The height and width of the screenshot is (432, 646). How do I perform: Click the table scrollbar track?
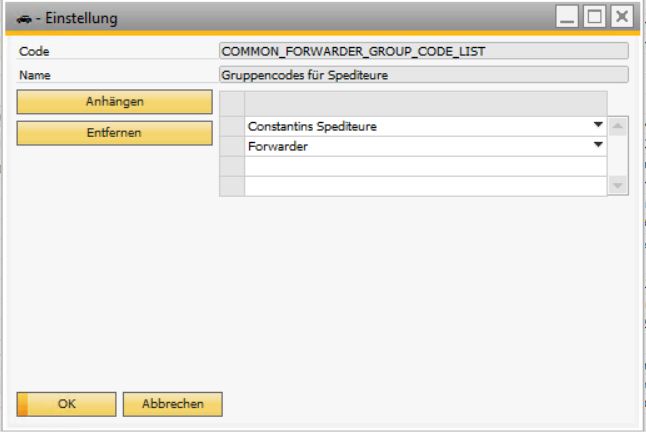(618, 156)
